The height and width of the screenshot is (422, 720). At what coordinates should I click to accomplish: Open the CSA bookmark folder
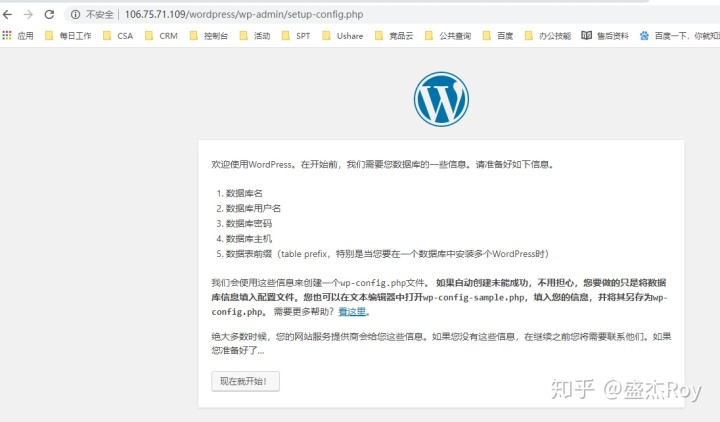[x=118, y=36]
